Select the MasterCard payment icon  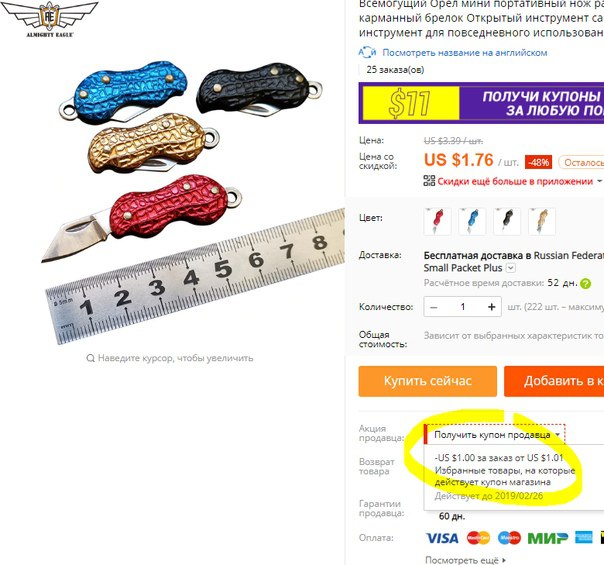point(478,538)
